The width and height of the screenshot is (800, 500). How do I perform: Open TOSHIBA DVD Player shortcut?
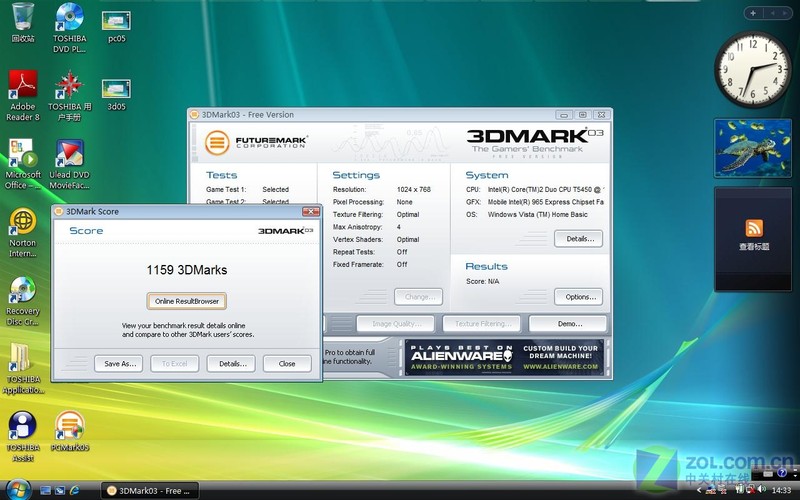coord(69,28)
